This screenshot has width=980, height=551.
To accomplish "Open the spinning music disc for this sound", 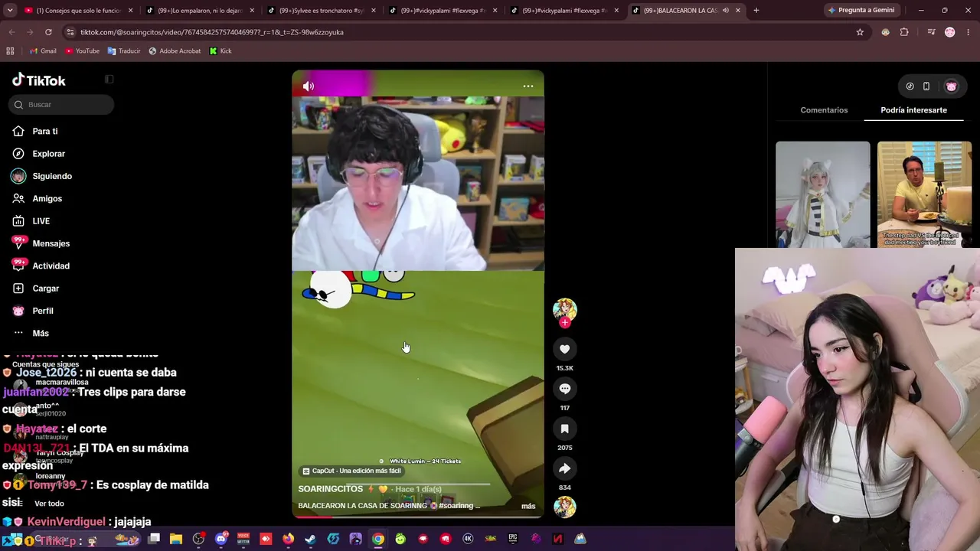I will 565,507.
